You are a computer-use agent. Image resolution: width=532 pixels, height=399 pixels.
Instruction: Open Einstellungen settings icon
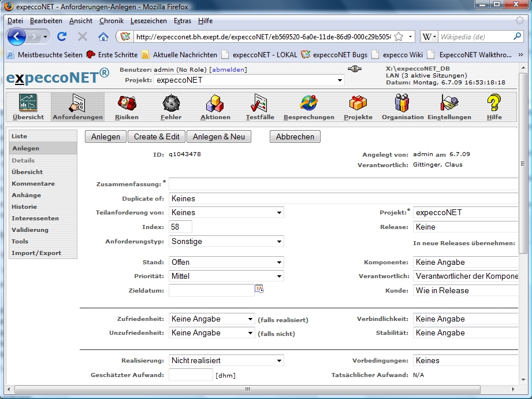(449, 104)
